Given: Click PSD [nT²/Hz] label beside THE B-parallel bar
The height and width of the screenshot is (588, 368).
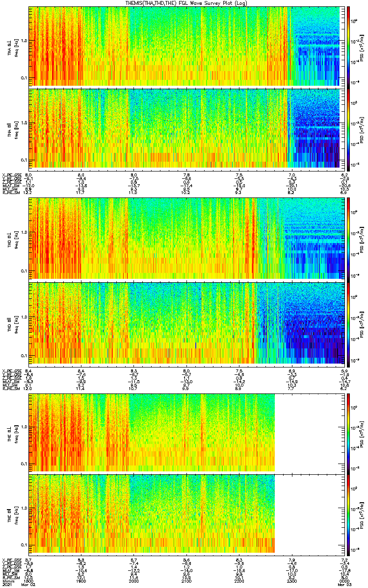Looking at the screenshot, I should pyautogui.click(x=362, y=514).
